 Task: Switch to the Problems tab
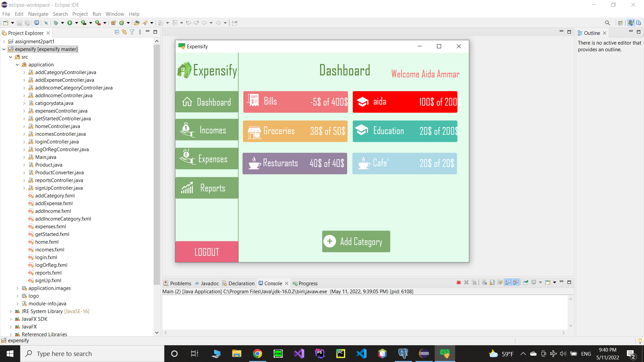[x=177, y=283]
